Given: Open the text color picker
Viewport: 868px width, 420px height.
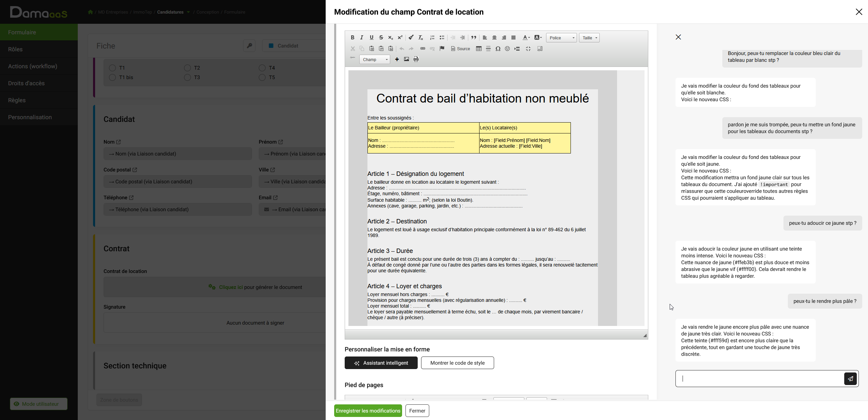Looking at the screenshot, I should [526, 38].
